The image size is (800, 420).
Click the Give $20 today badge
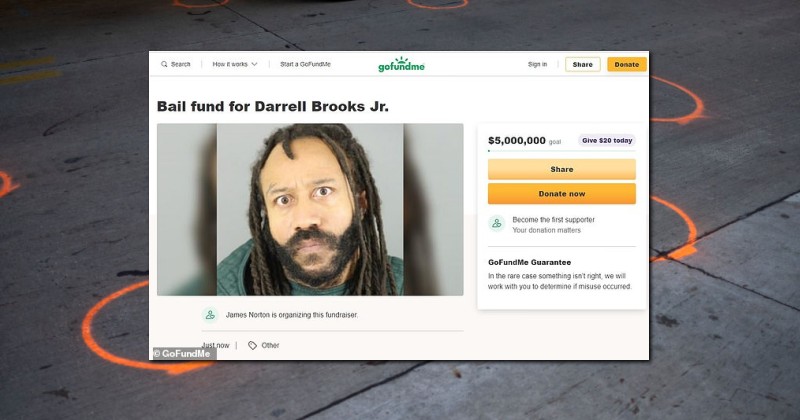click(x=607, y=140)
